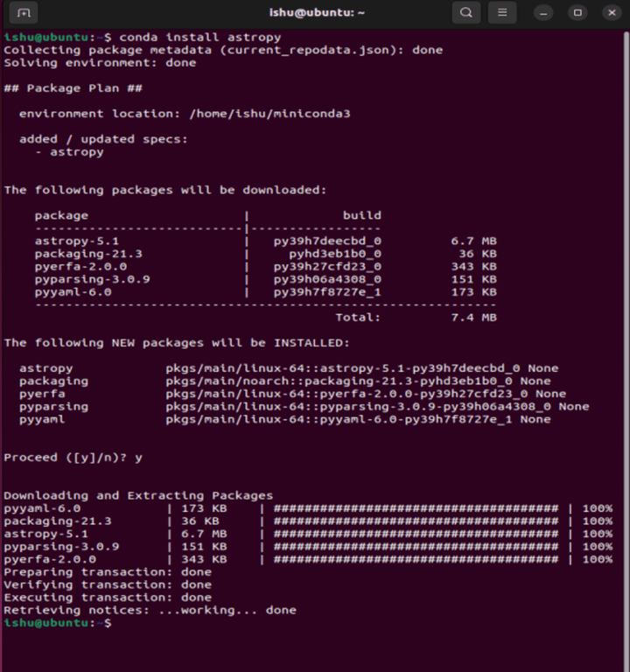
Task: Maximize the terminal window
Action: point(577,13)
